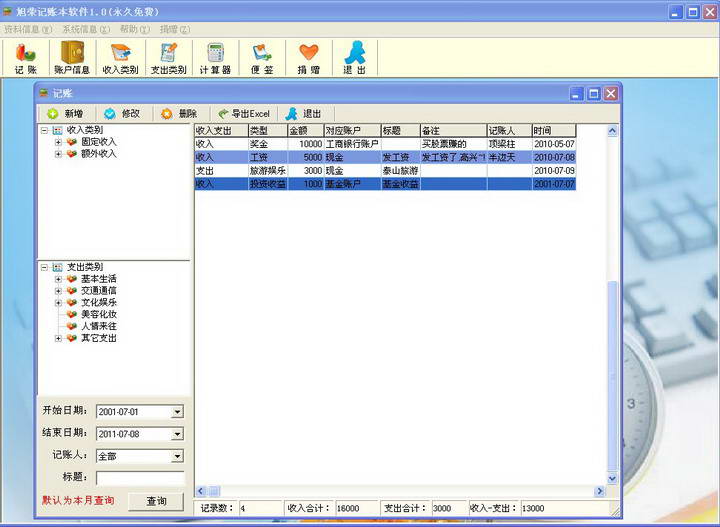
Task: Open the 开始日期 date dropdown
Action: (x=177, y=411)
